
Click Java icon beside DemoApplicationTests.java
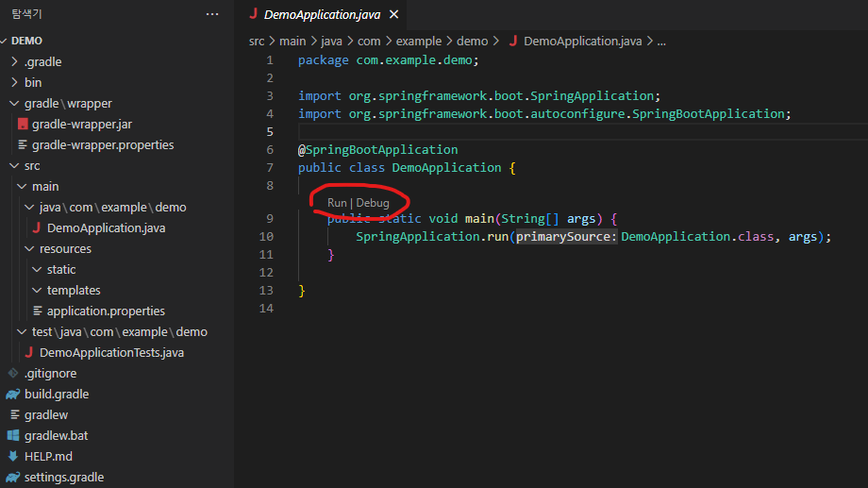29,352
